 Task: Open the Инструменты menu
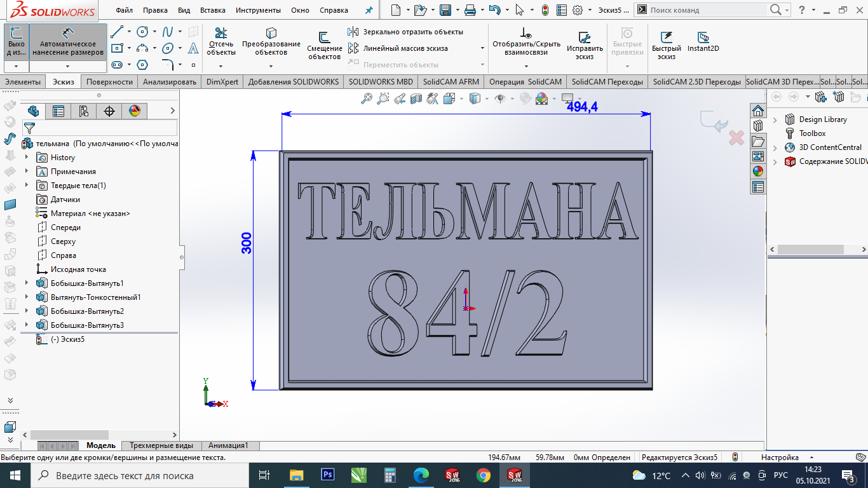coord(258,10)
